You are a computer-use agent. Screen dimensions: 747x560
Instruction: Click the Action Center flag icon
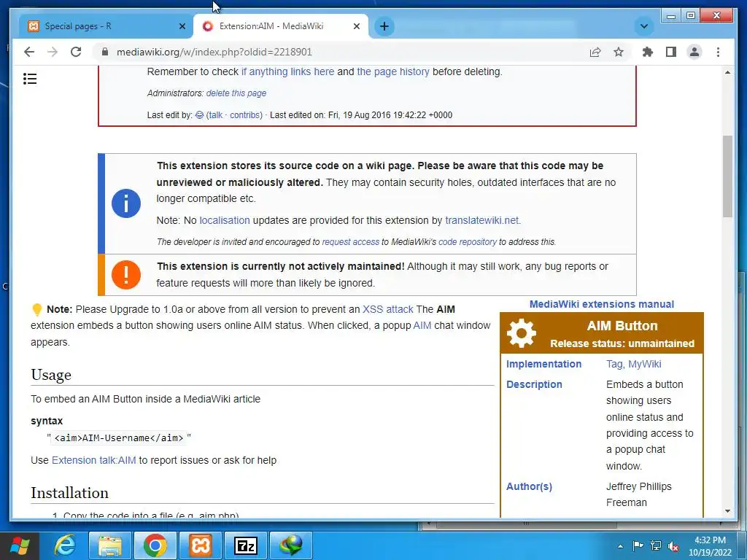pos(638,545)
